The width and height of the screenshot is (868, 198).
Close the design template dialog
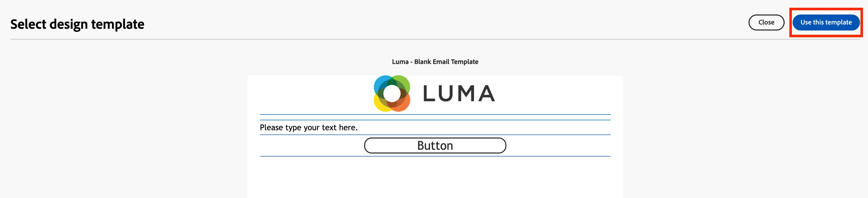pos(766,22)
